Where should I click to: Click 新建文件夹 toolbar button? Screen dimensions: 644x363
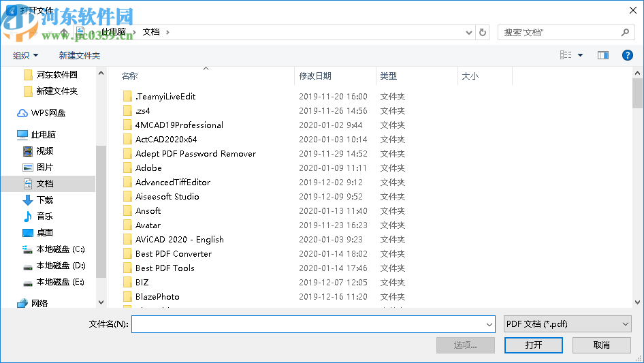coord(79,55)
